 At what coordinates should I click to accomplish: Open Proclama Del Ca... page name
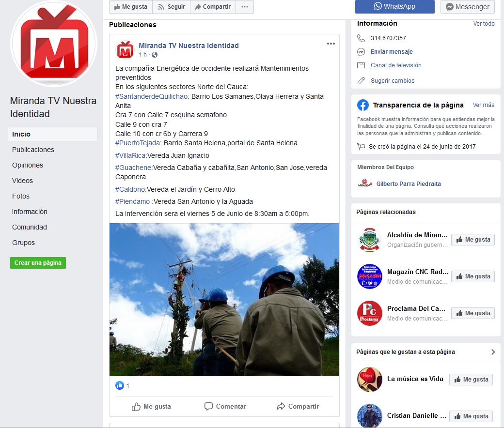coord(416,308)
